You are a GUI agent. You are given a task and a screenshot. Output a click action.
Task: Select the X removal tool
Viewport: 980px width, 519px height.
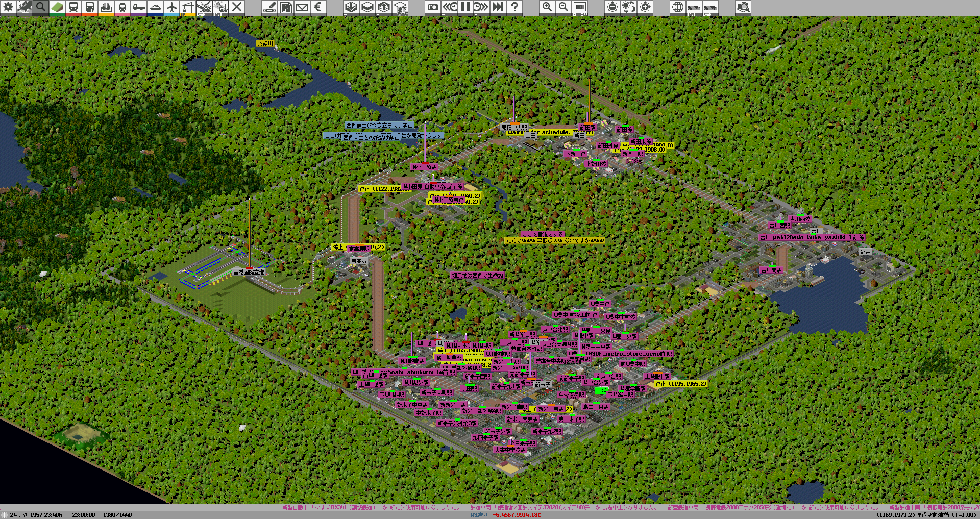[237, 7]
